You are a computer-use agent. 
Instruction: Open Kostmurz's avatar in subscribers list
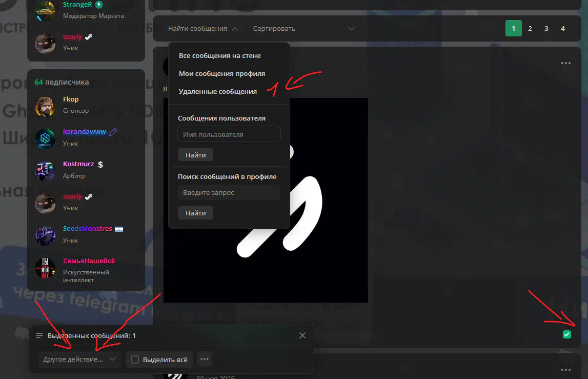45,171
